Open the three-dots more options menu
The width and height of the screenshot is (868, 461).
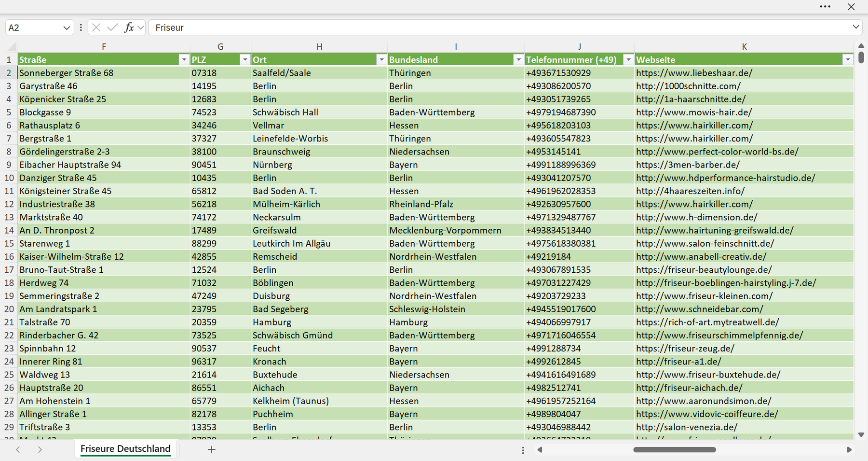[825, 7]
